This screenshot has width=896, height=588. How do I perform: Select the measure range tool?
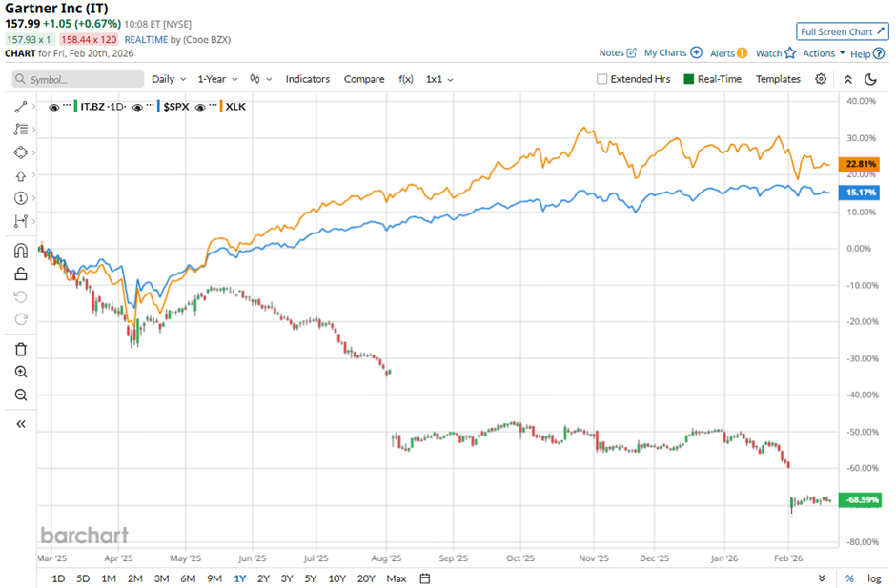pos(21,221)
